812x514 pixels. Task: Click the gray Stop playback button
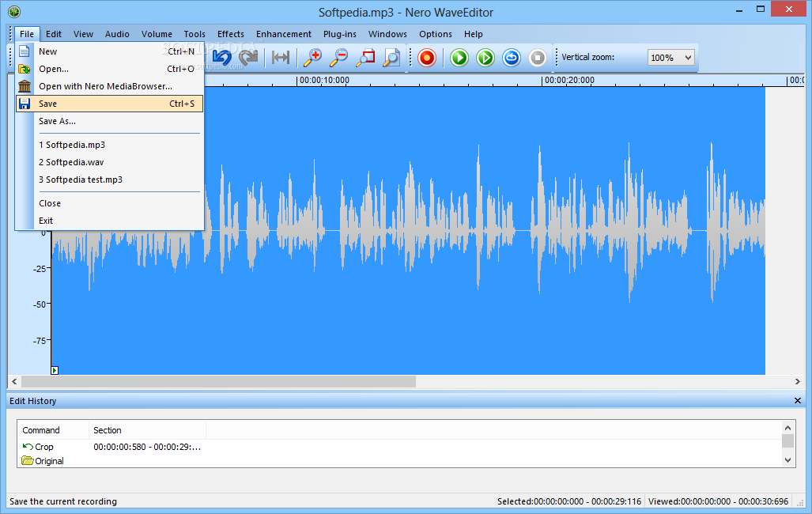tap(538, 58)
